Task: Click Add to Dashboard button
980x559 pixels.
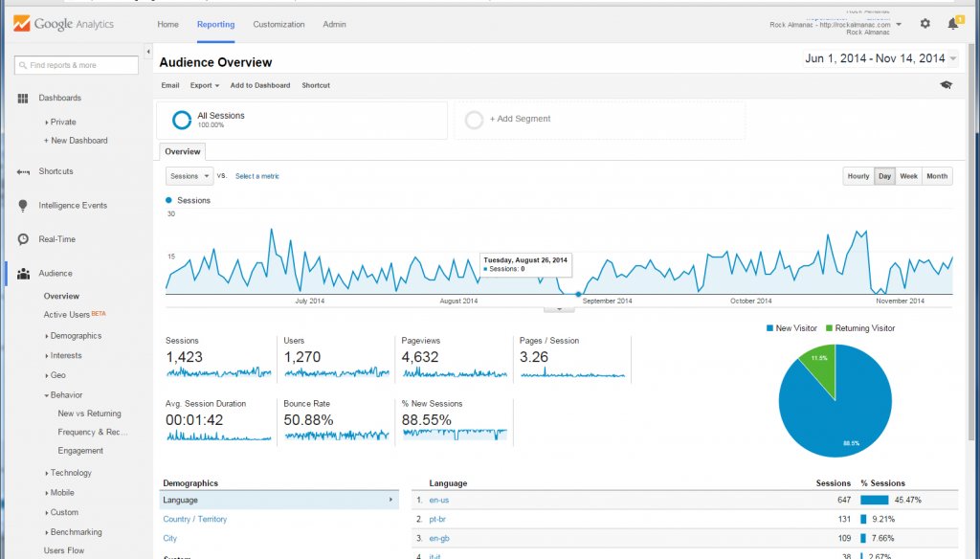Action: click(259, 85)
